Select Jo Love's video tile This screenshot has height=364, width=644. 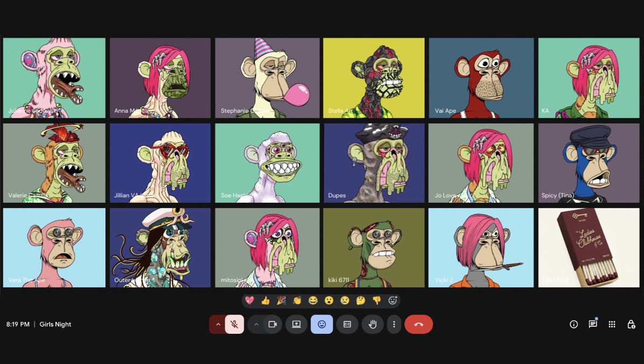(x=481, y=163)
